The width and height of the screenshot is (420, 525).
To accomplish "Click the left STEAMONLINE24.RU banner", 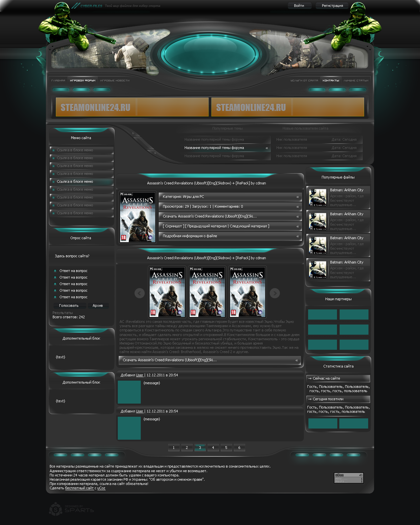I will click(132, 107).
